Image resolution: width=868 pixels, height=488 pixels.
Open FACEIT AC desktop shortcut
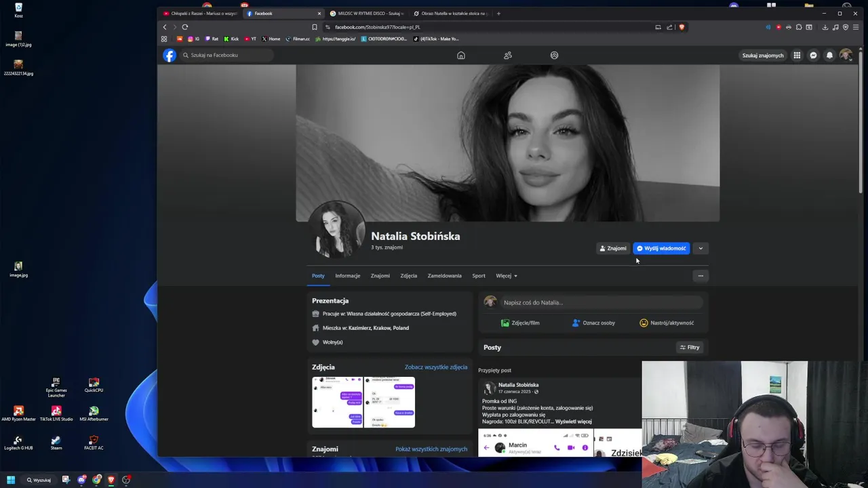coord(94,442)
